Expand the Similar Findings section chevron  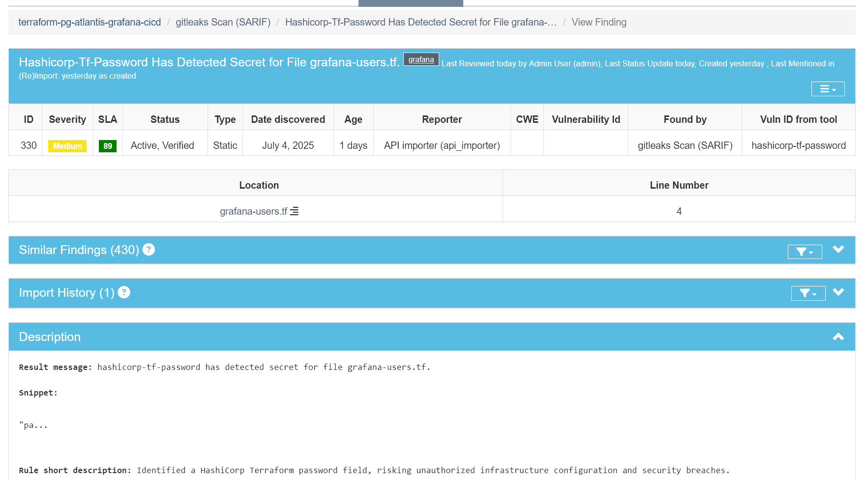coord(838,249)
